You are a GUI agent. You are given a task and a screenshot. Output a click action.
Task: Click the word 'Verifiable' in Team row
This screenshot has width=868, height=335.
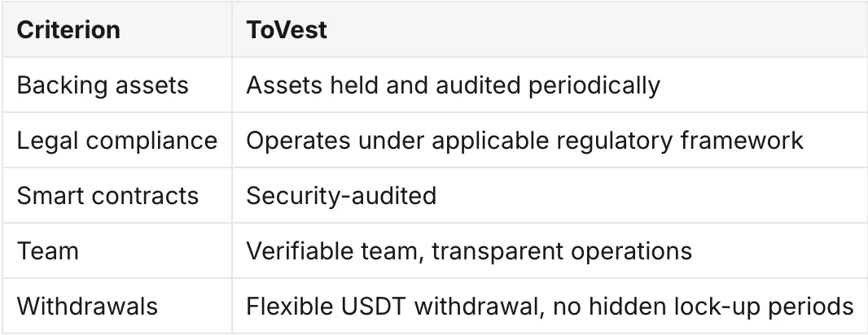300,251
